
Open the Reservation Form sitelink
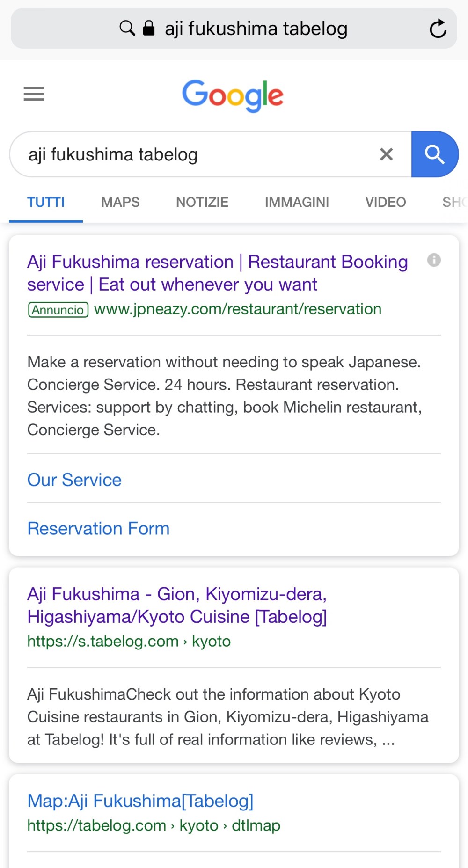tap(98, 529)
